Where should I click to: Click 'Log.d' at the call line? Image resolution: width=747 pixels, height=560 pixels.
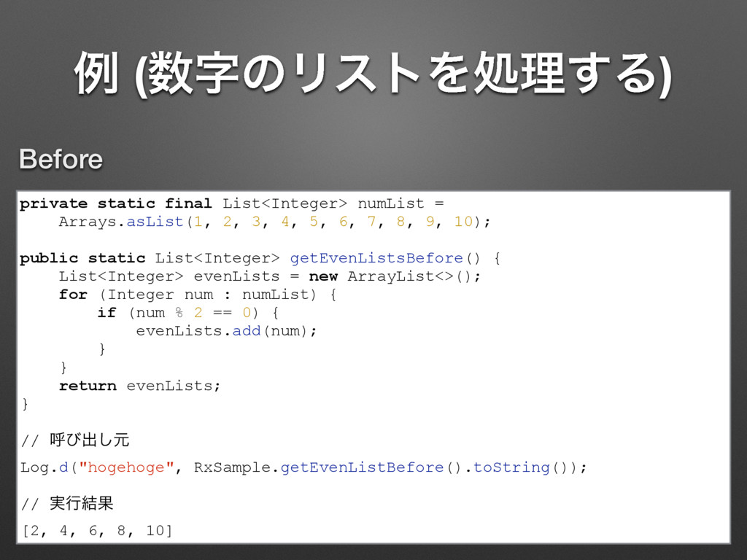[x=44, y=467]
